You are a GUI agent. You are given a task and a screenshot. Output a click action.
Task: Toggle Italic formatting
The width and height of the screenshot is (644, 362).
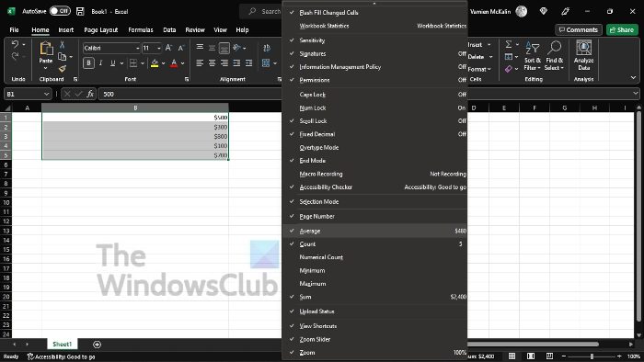click(100, 63)
